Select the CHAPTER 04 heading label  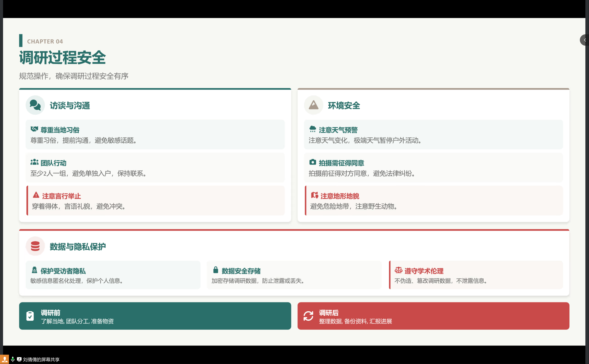click(45, 41)
